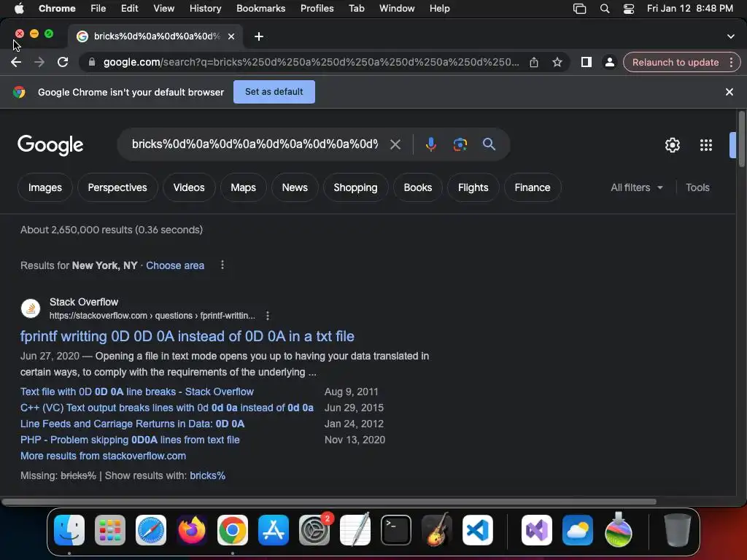747x560 pixels.
Task: Open System Settings in the Dock
Action: click(x=314, y=530)
